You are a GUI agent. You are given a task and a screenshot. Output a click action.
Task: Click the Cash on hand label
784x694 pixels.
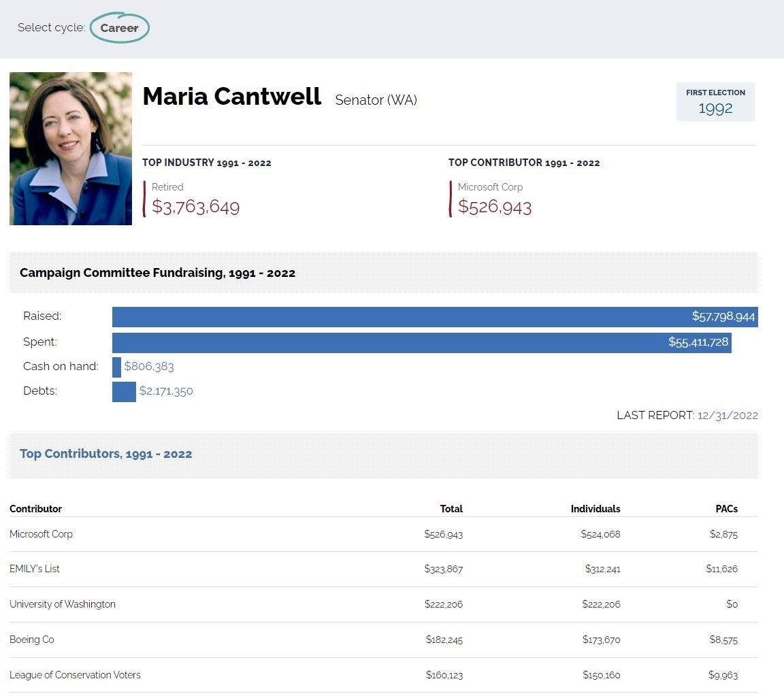click(x=61, y=367)
